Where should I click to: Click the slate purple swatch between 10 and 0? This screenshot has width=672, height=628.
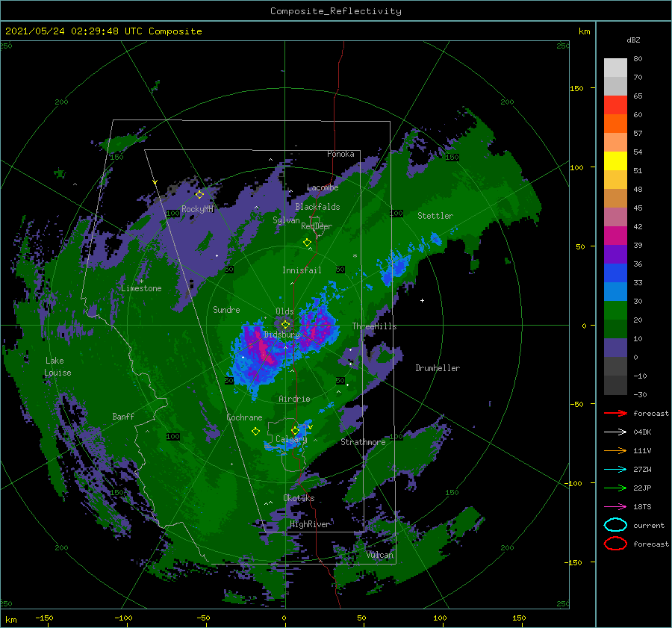(615, 348)
